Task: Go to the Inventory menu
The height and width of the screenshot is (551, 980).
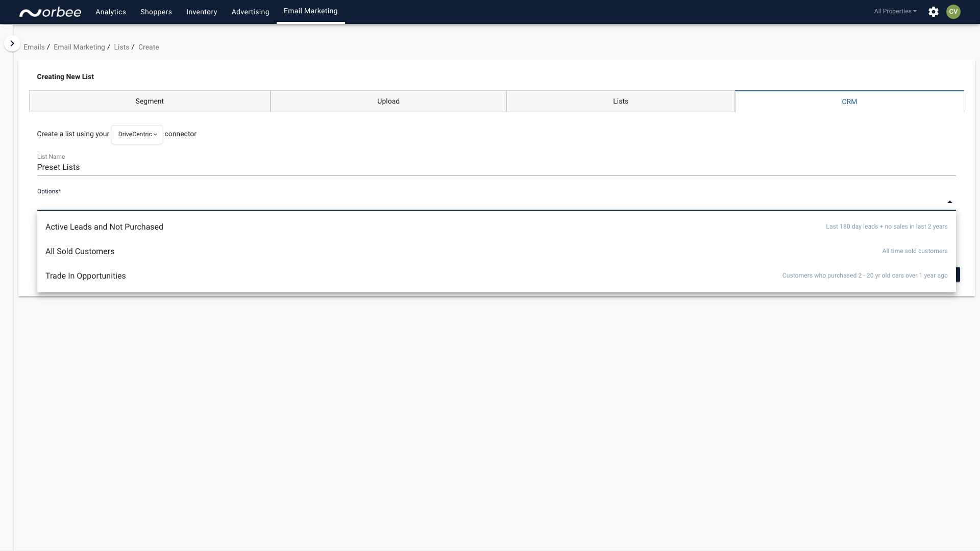Action: (201, 12)
